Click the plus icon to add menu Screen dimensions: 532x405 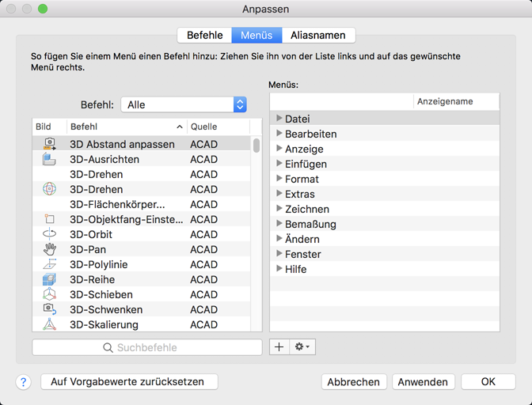click(279, 346)
